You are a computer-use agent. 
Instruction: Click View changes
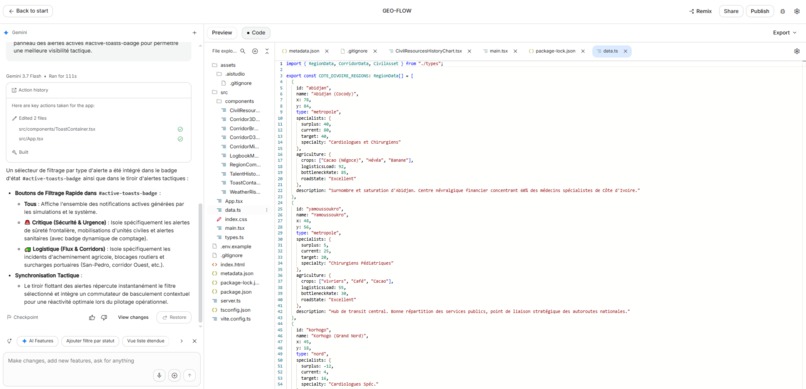click(x=133, y=318)
